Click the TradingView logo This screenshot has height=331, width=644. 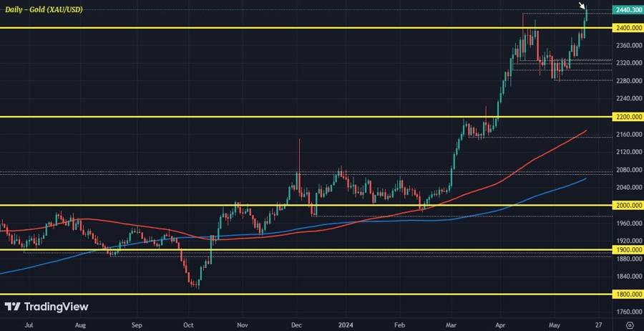click(47, 307)
